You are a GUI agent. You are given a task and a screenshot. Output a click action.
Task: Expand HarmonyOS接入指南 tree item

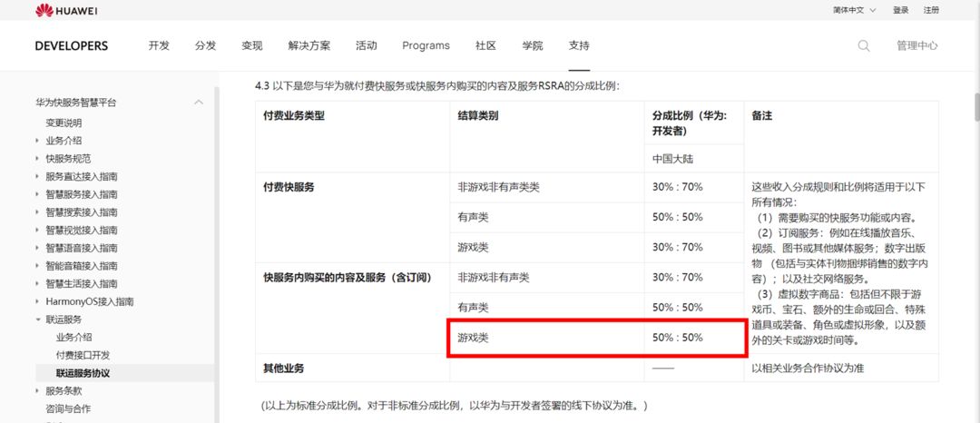click(37, 301)
